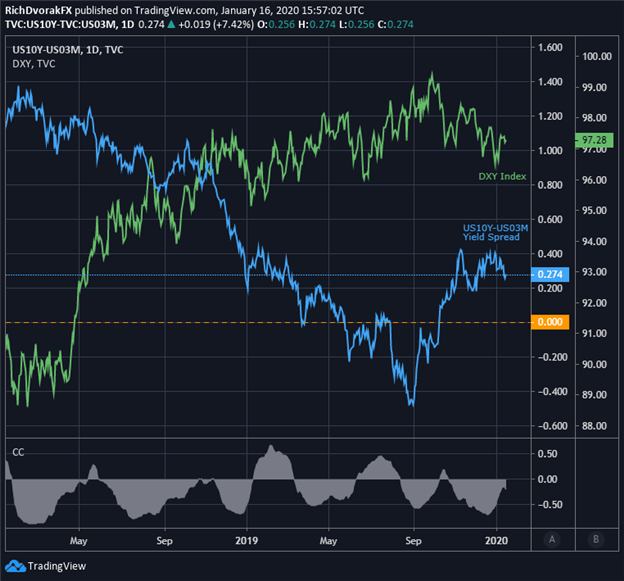Viewport: 624px width, 581px height.
Task: Click the 88.00 value on DXY axis
Action: point(595,426)
